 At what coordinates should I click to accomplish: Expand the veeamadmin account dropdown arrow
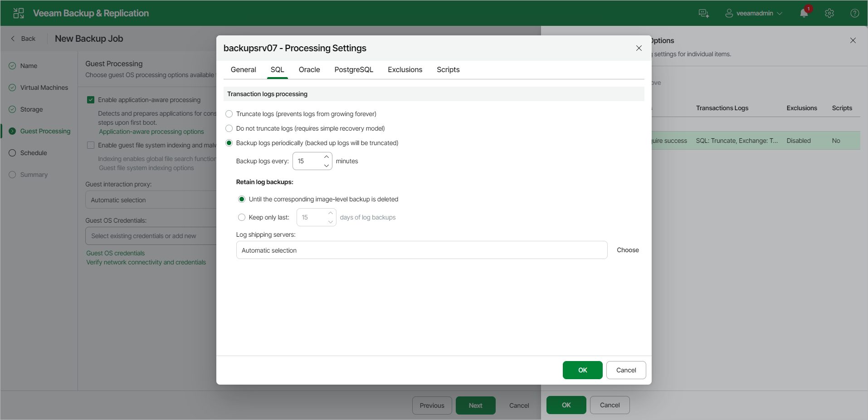tap(780, 14)
